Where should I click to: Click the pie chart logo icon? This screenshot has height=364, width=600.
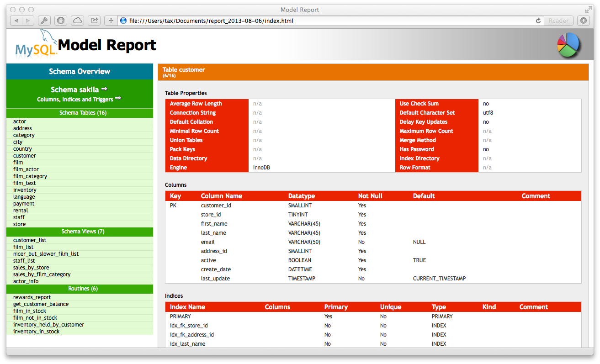568,45
